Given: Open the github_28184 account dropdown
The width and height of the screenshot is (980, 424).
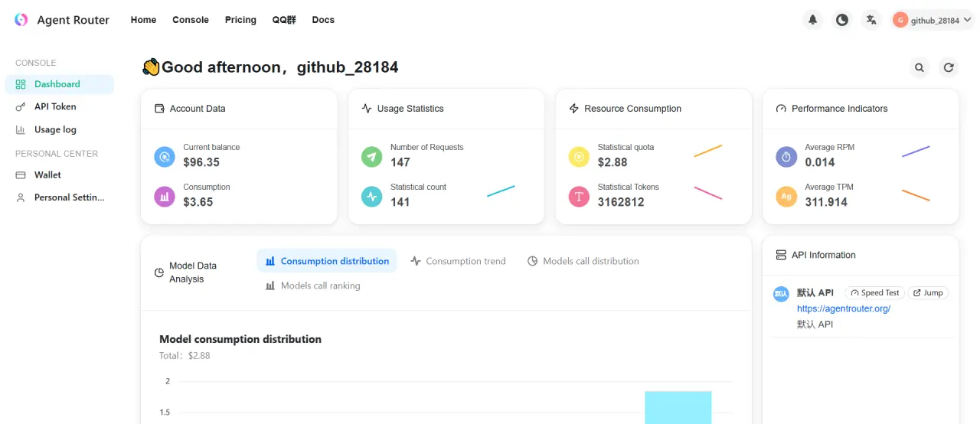Looking at the screenshot, I should [932, 20].
